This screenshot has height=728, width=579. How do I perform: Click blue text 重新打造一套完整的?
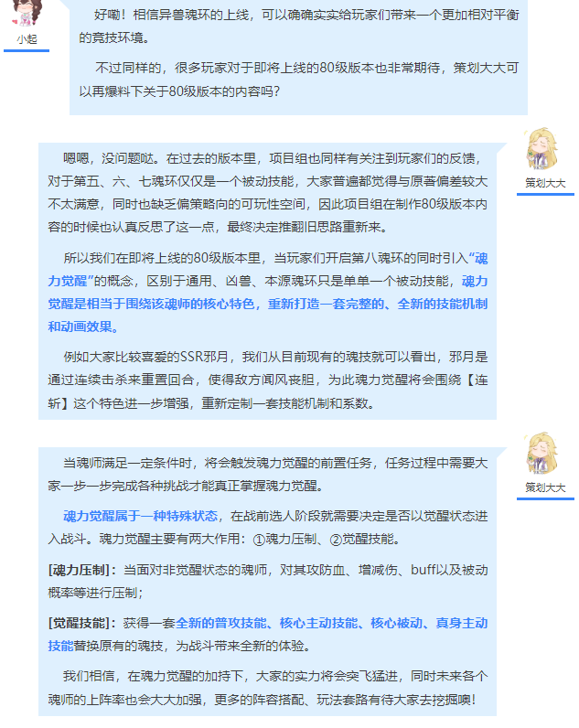pyautogui.click(x=326, y=305)
